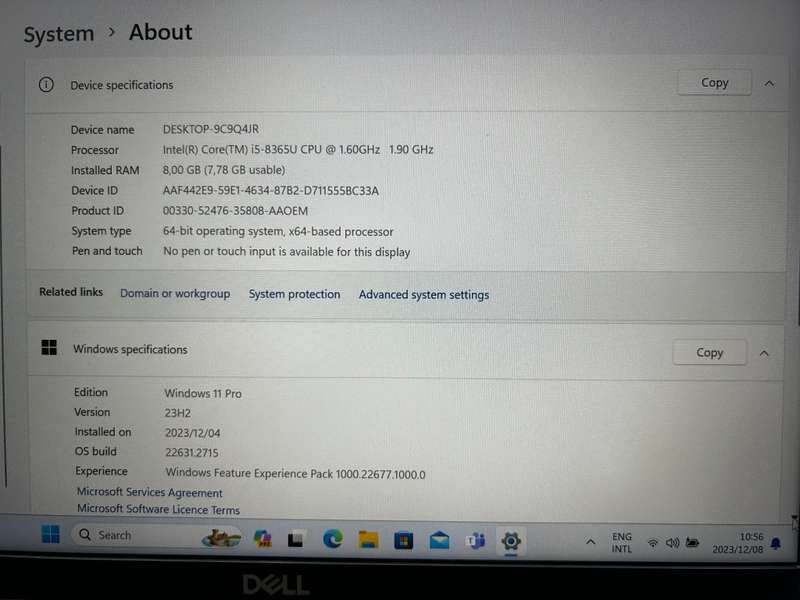This screenshot has width=800, height=600.
Task: Click the Device specifications info icon
Action: 46,84
